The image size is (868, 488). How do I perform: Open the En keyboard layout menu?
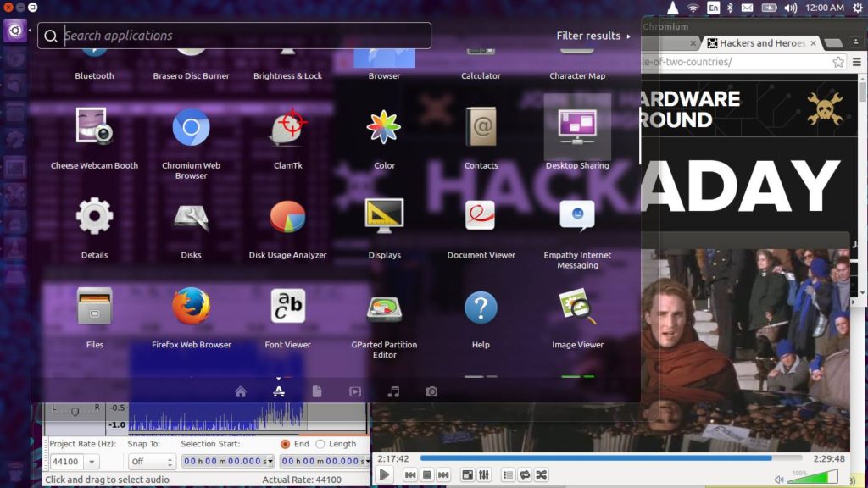[714, 8]
